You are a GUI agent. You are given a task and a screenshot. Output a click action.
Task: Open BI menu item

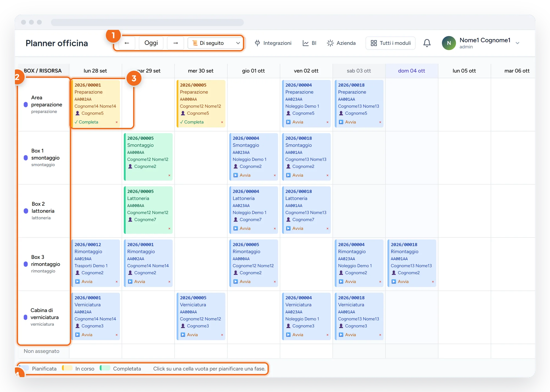(x=309, y=43)
